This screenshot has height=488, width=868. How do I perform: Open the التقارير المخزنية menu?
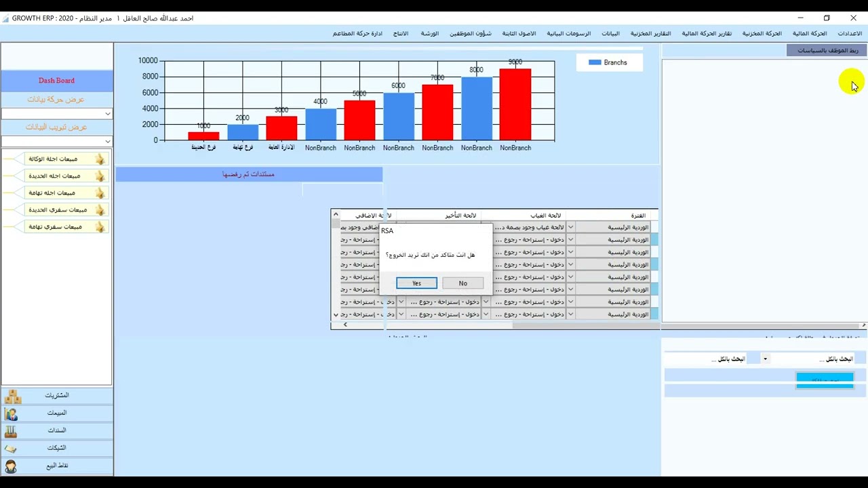coord(650,33)
